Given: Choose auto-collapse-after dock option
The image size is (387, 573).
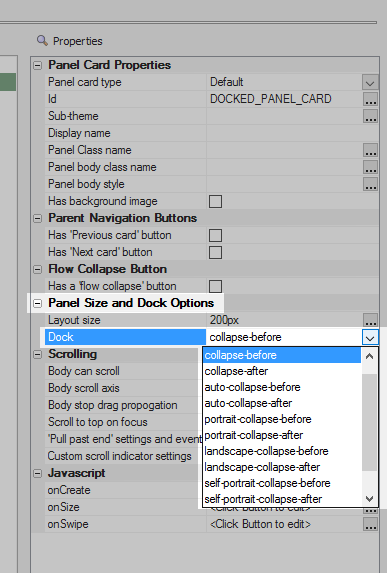Looking at the screenshot, I should tap(282, 403).
